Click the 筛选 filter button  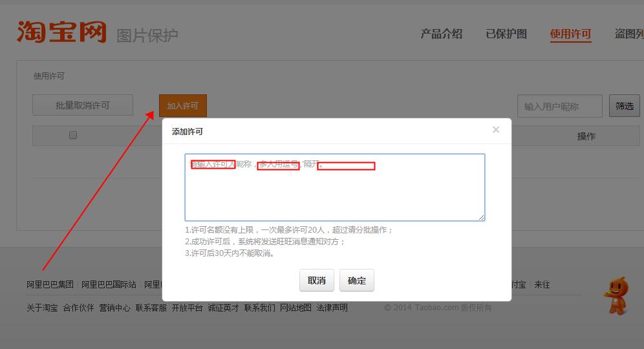(x=625, y=106)
